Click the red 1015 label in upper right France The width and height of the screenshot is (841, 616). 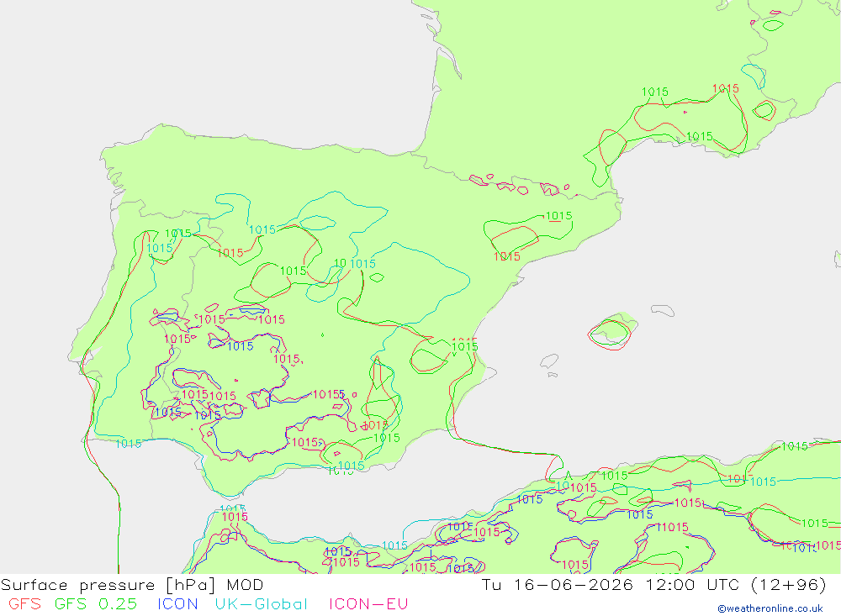pyautogui.click(x=725, y=88)
